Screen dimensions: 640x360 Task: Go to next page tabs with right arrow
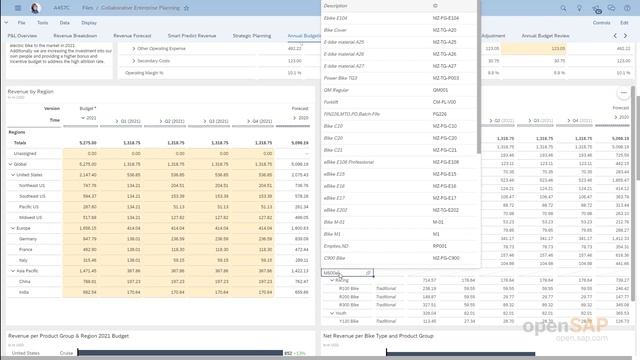tap(625, 36)
